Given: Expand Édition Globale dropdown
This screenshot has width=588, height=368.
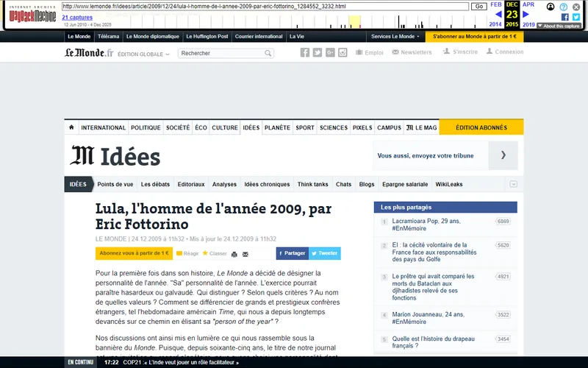Looking at the screenshot, I should (x=143, y=54).
